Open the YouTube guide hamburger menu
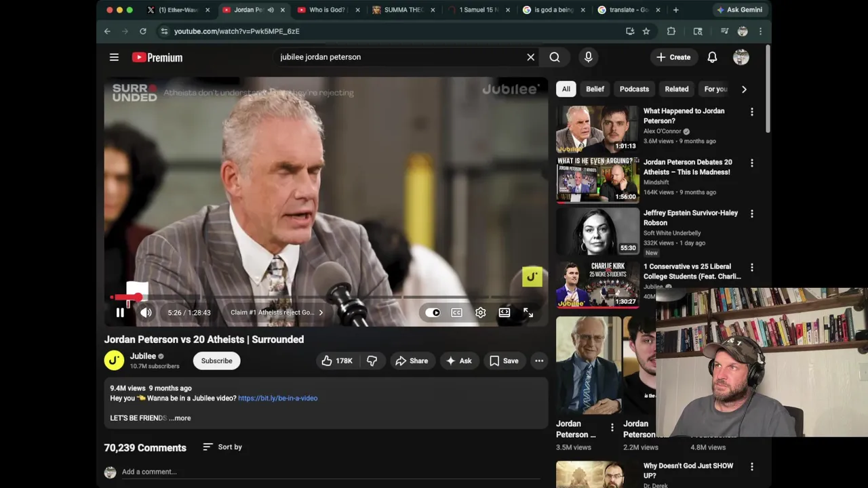Screen dimensions: 868x488 (114, 58)
